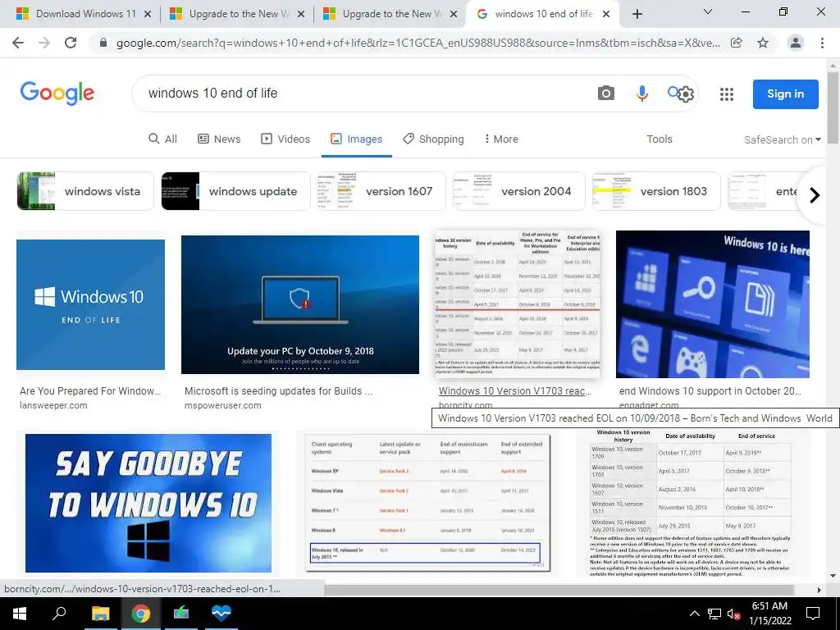Image resolution: width=840 pixels, height=630 pixels.
Task: Select the Shopping search category
Action: coord(433,139)
